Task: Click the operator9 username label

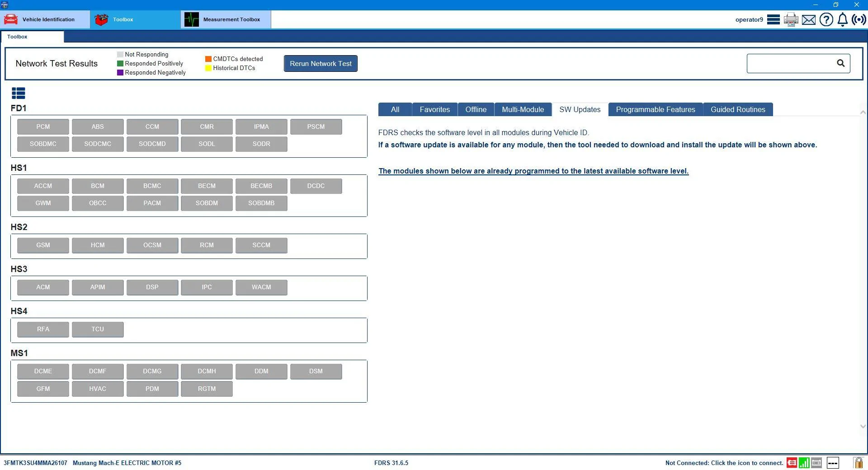Action: coord(749,19)
